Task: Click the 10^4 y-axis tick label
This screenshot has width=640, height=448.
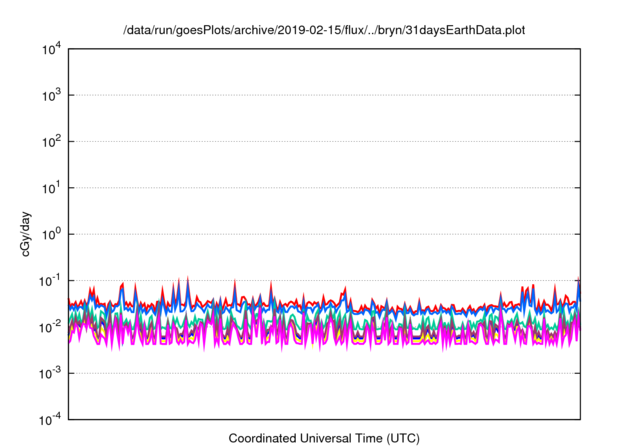Action: coord(51,50)
